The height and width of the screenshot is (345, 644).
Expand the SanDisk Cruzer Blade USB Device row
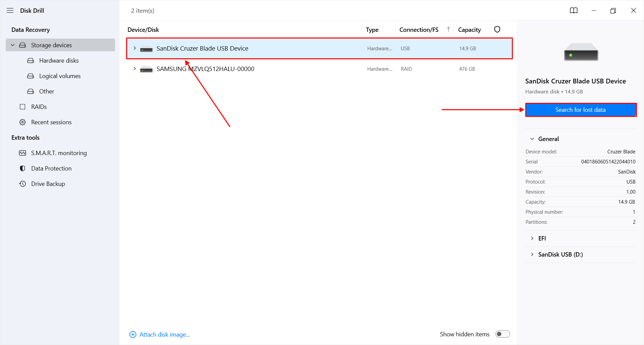135,48
